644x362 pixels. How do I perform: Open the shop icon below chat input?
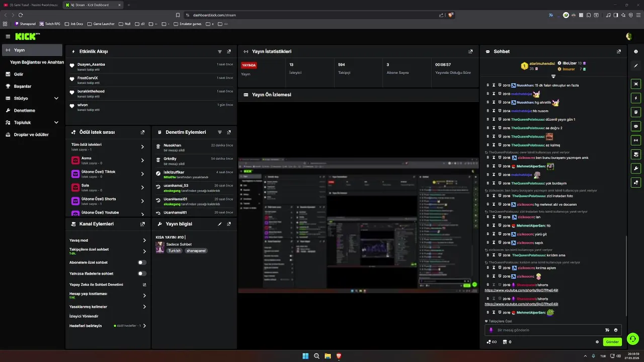[505, 342]
